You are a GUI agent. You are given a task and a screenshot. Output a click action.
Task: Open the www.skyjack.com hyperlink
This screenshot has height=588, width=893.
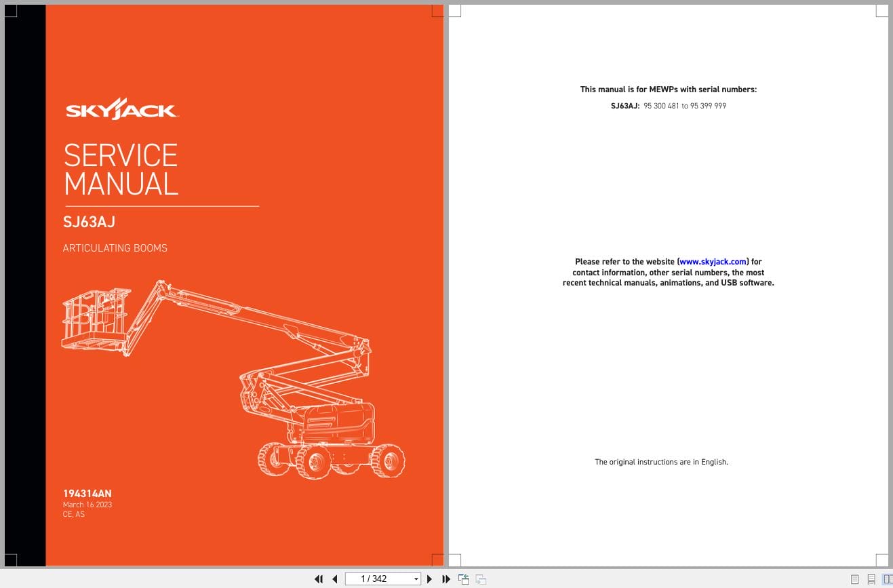pos(713,262)
